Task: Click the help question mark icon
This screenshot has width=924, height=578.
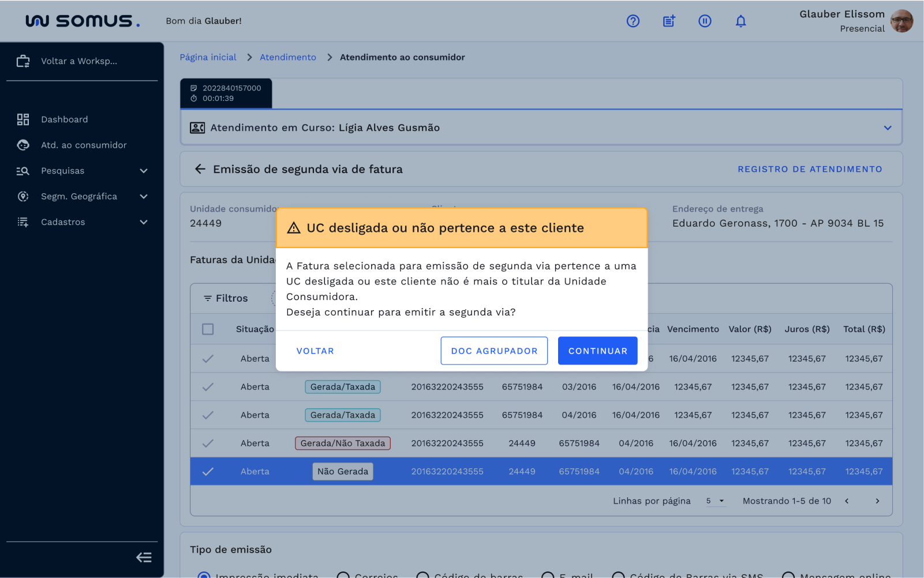Action: (x=633, y=21)
